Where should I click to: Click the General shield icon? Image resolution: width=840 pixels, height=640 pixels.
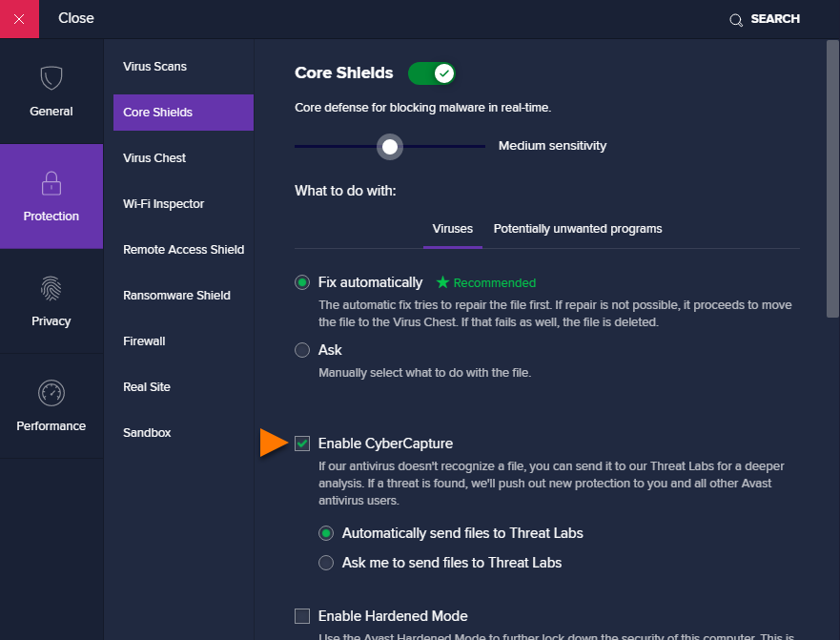point(51,78)
